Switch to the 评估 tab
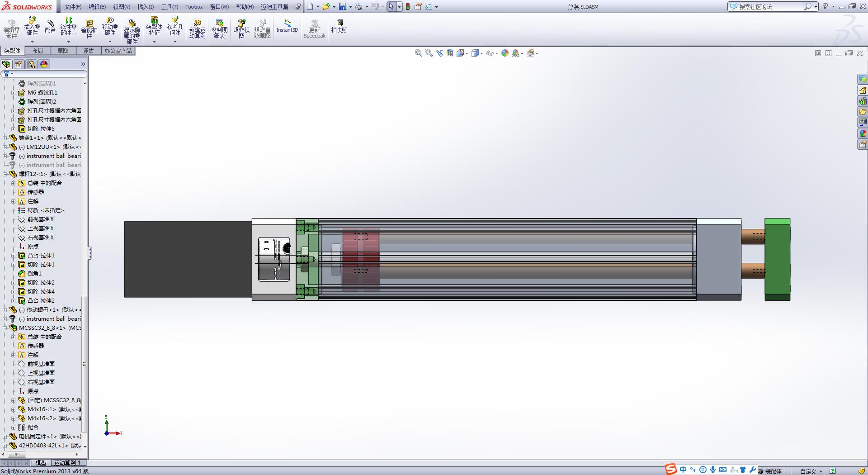This screenshot has width=868, height=475. click(x=88, y=51)
